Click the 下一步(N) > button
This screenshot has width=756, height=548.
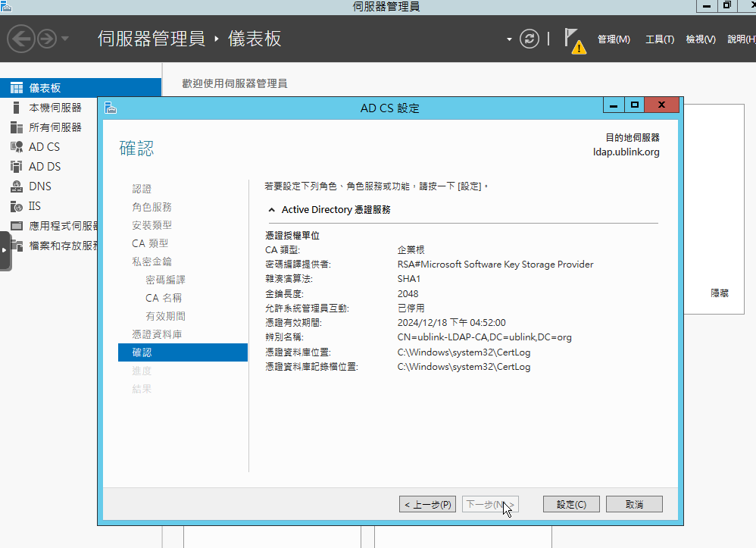490,504
